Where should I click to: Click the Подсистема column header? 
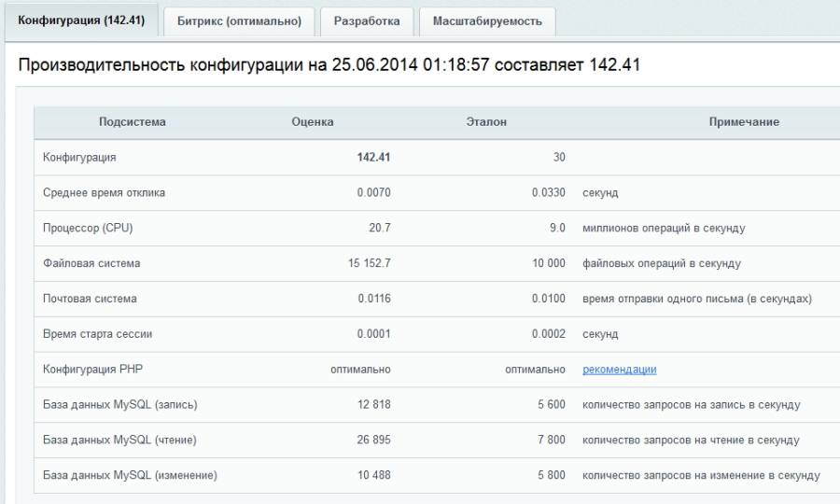click(x=133, y=122)
